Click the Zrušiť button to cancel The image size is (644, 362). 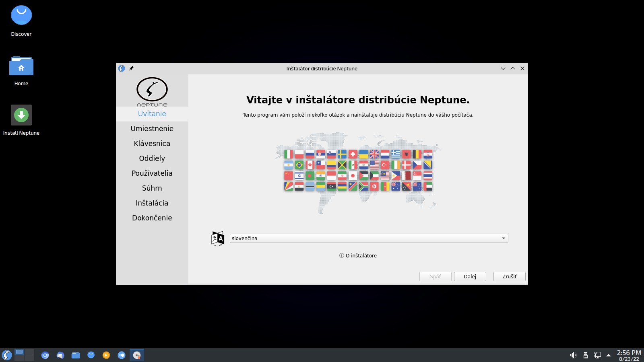(x=510, y=277)
